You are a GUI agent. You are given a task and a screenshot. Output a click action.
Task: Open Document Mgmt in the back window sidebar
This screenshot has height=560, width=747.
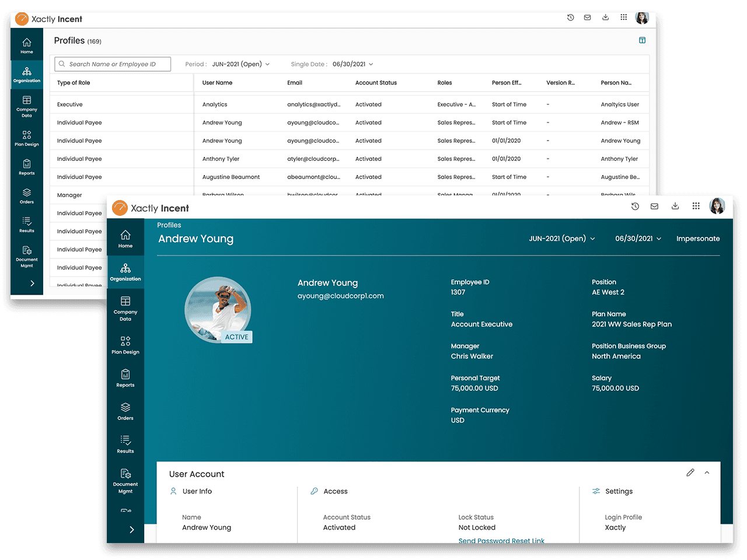(27, 257)
